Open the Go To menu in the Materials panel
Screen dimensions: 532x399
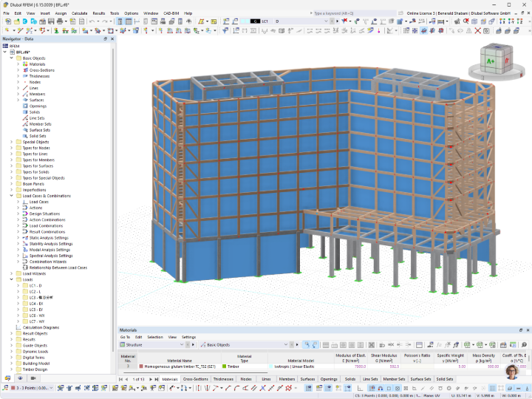[125, 337]
